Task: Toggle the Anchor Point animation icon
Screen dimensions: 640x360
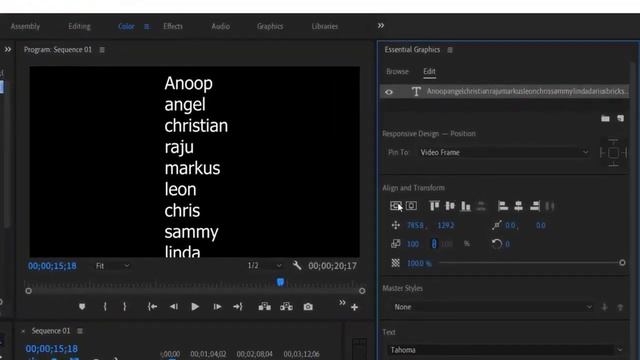Action: tap(496, 225)
